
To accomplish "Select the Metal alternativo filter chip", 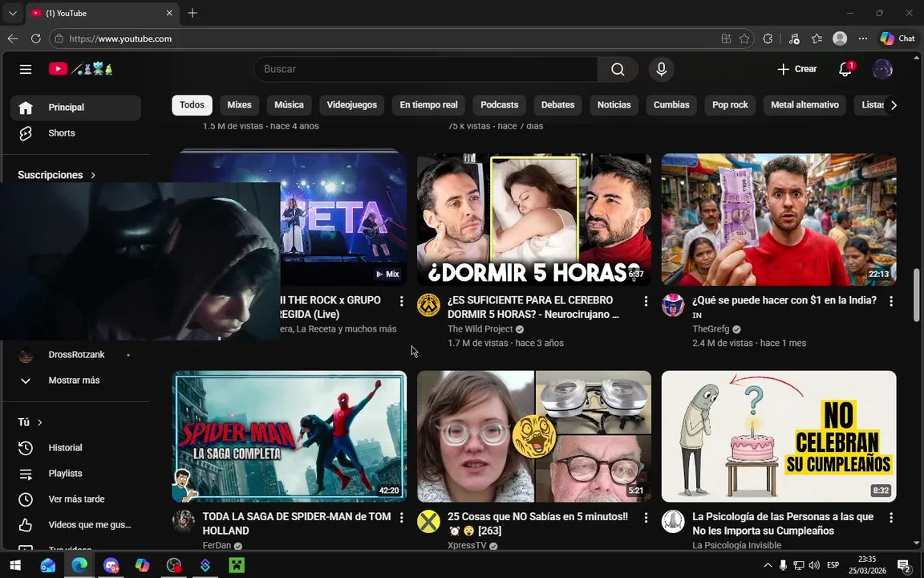I will 804,104.
